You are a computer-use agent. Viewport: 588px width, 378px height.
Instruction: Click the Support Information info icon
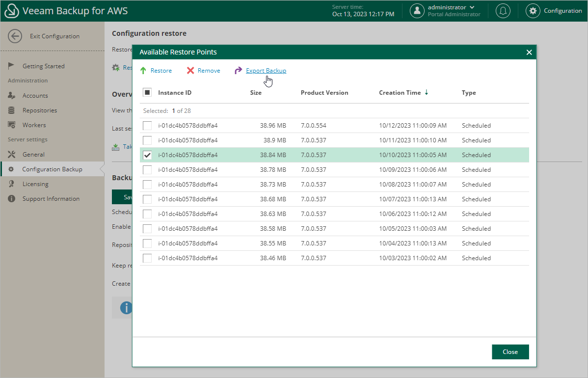point(12,199)
